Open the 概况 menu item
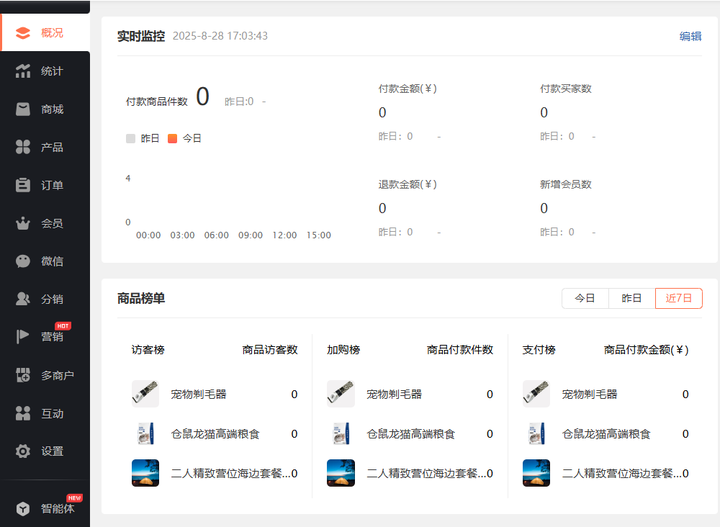 (x=45, y=33)
